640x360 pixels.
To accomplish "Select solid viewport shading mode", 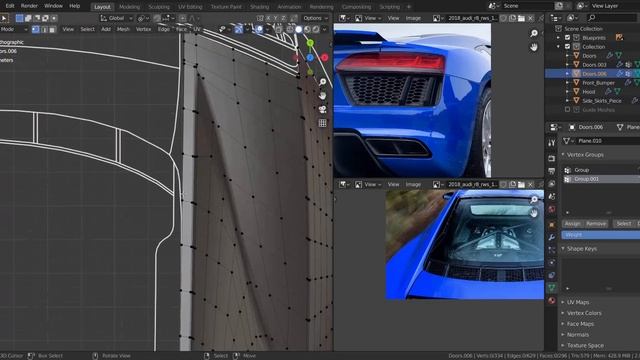I will [299, 29].
